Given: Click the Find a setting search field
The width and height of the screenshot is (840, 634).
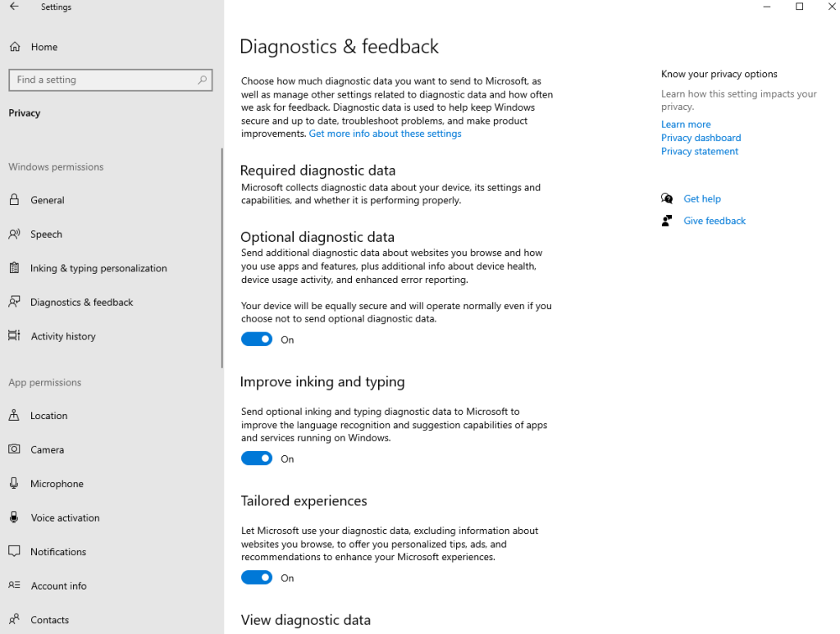Looking at the screenshot, I should point(103,80).
